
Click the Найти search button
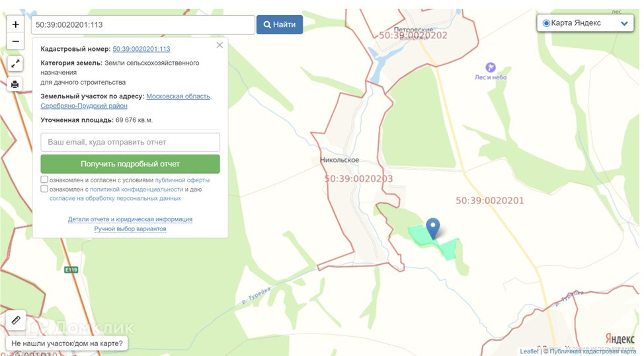point(280,24)
